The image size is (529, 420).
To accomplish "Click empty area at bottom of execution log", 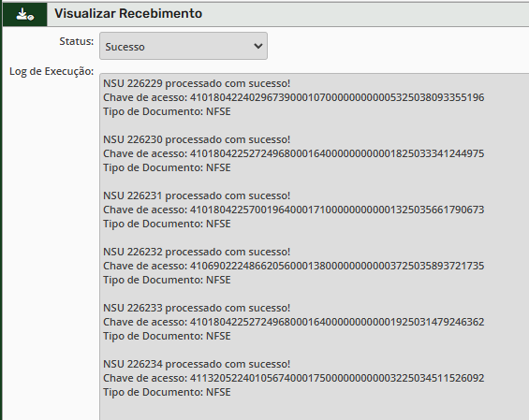I will tap(314, 410).
